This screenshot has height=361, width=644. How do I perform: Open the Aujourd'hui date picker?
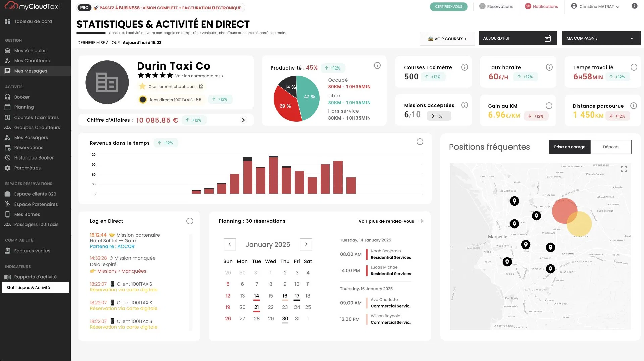pyautogui.click(x=518, y=38)
